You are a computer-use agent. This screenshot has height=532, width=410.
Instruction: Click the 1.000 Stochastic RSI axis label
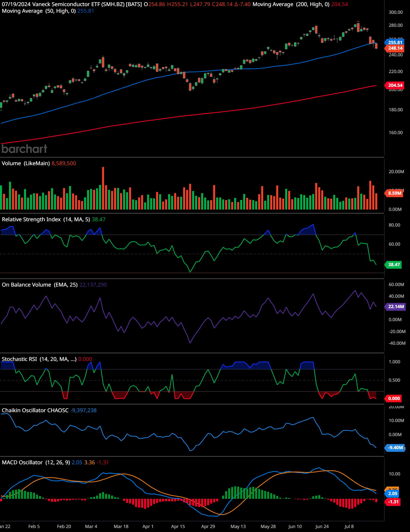pyautogui.click(x=394, y=362)
